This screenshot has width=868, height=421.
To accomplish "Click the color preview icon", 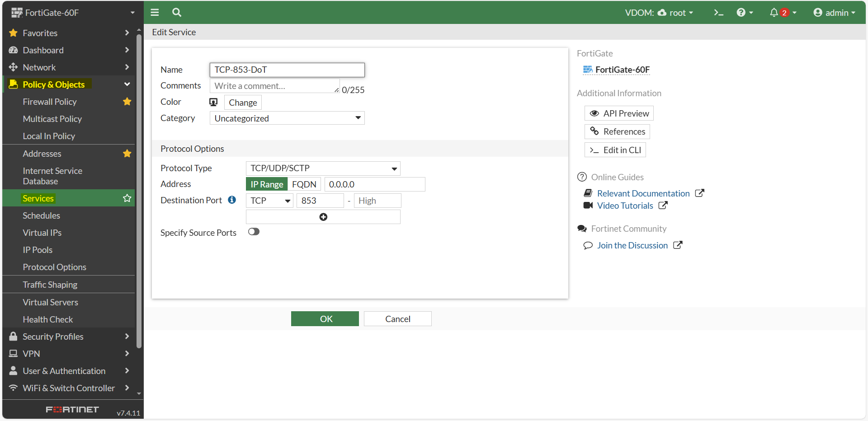I will coord(213,102).
